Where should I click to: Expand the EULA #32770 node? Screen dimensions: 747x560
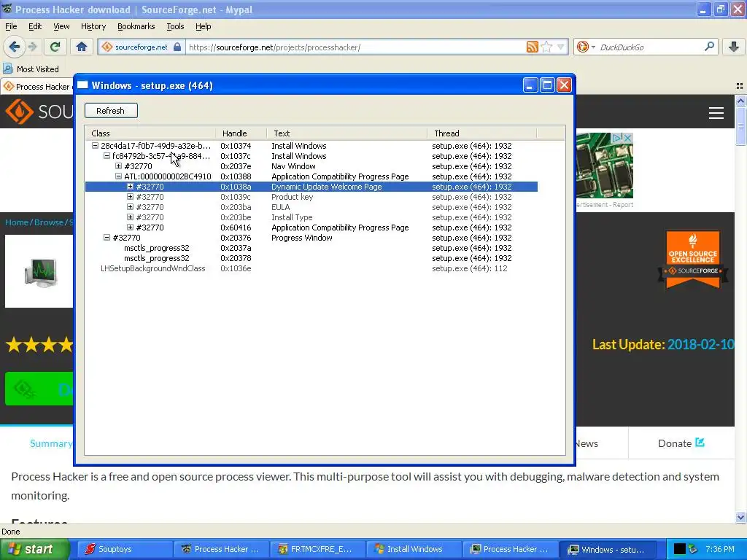point(130,207)
